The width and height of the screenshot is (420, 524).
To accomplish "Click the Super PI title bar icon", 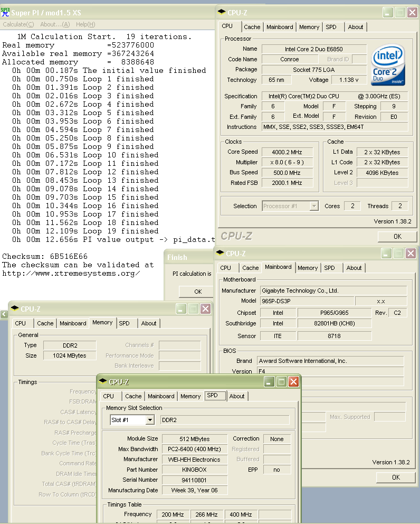I will 5,12.
